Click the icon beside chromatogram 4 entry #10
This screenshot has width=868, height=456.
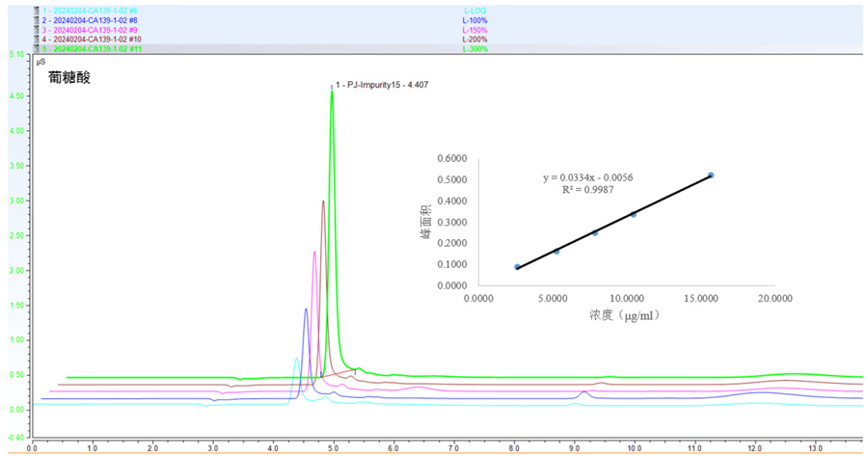[36, 39]
